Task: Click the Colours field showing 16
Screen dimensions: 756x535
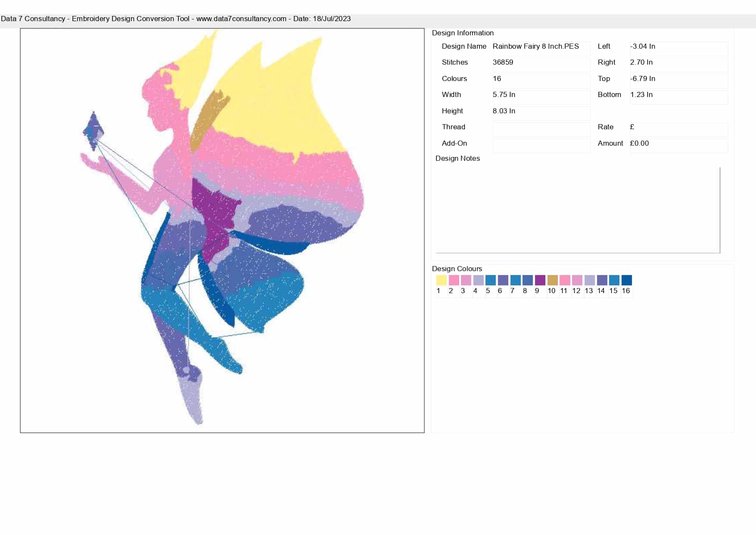Action: 541,81
